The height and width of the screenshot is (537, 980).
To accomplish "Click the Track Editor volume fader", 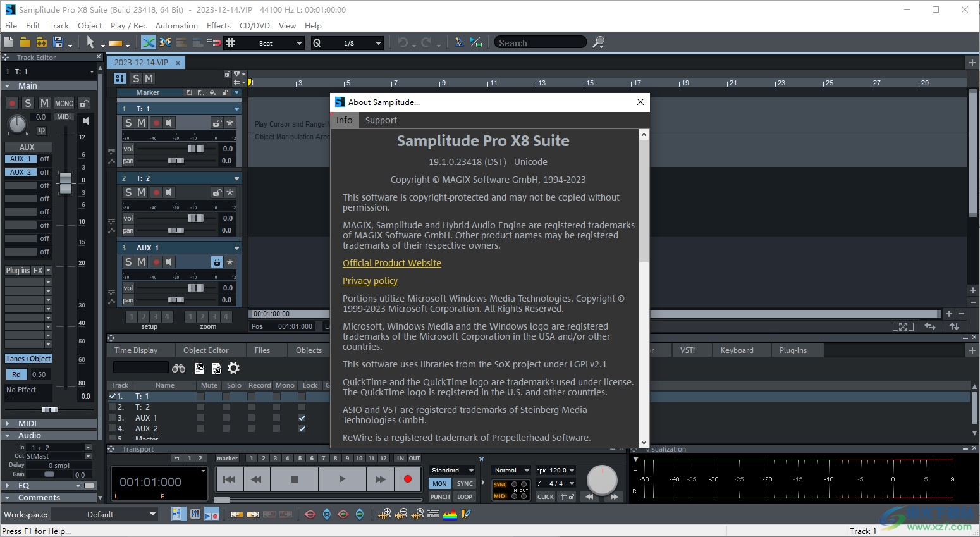I will tap(66, 182).
